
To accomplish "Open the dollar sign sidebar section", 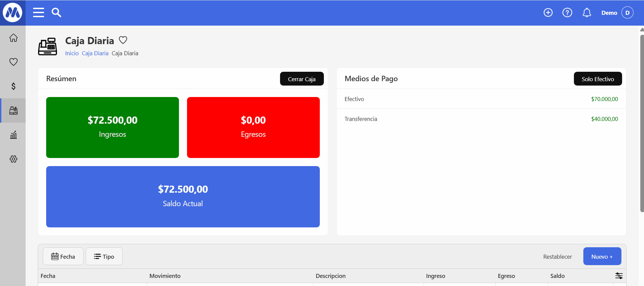I will [x=13, y=86].
